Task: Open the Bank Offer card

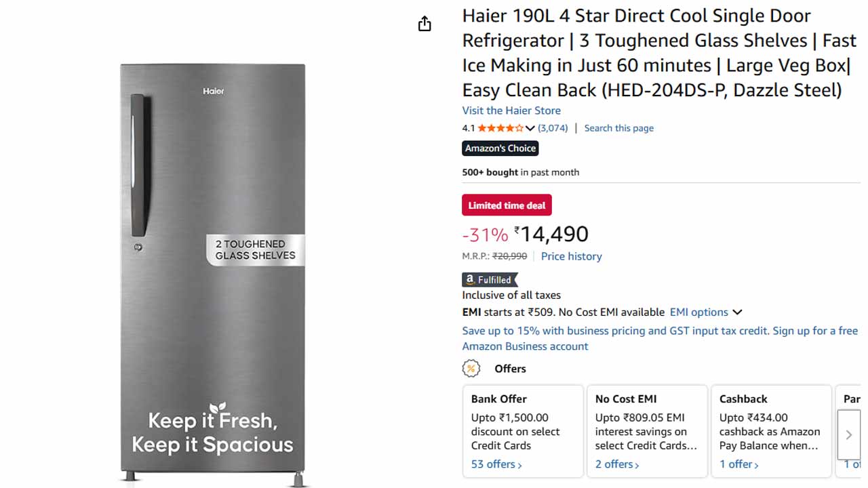Action: 522,431
